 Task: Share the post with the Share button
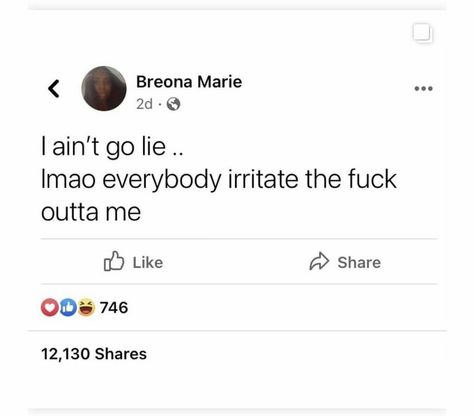click(345, 262)
